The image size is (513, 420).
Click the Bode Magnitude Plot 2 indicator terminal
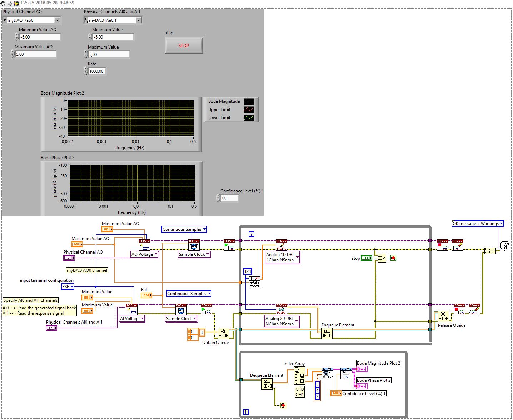[362, 369]
